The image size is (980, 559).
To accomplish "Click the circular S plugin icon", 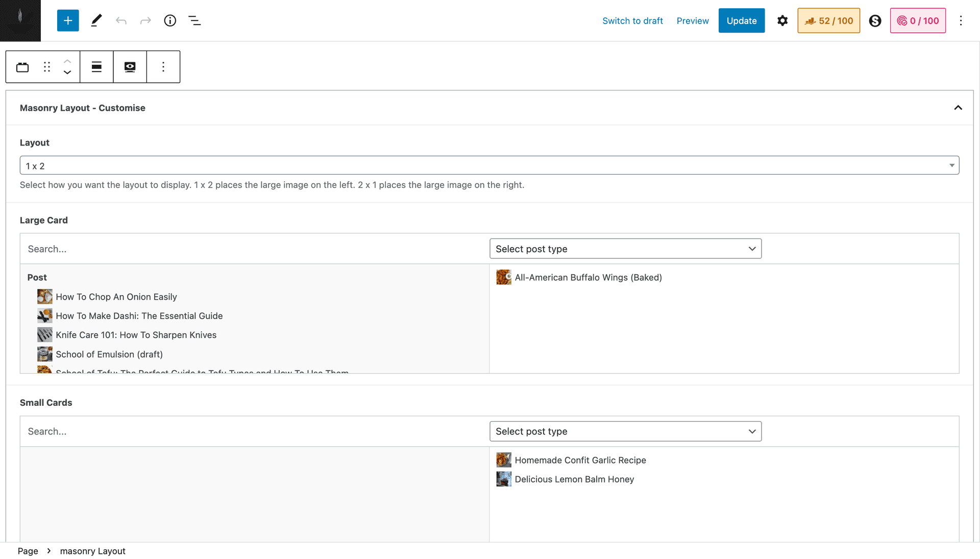I will [875, 20].
